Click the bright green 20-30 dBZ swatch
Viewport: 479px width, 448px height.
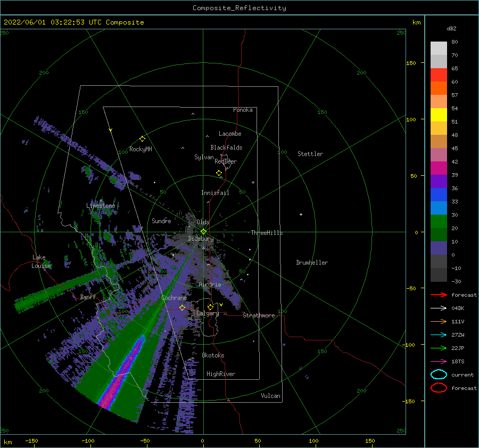(x=439, y=222)
